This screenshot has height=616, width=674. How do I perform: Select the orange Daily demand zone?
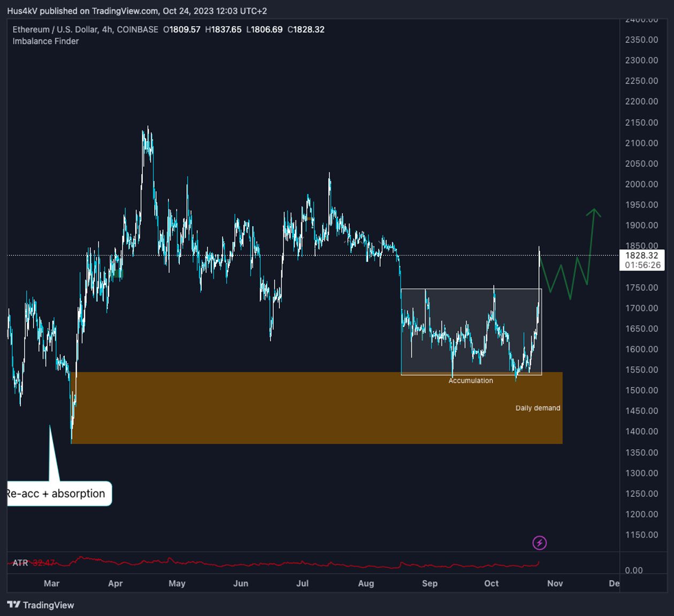coord(317,408)
